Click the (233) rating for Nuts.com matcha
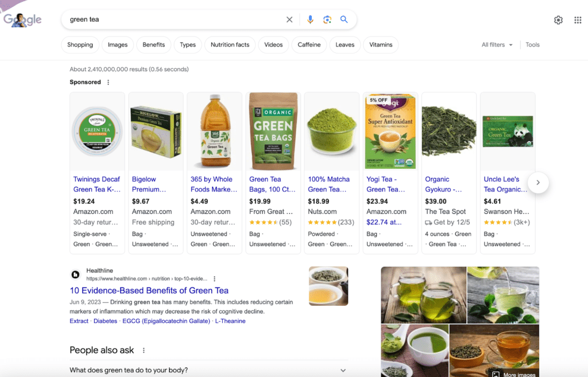The width and height of the screenshot is (588, 377). tap(346, 222)
